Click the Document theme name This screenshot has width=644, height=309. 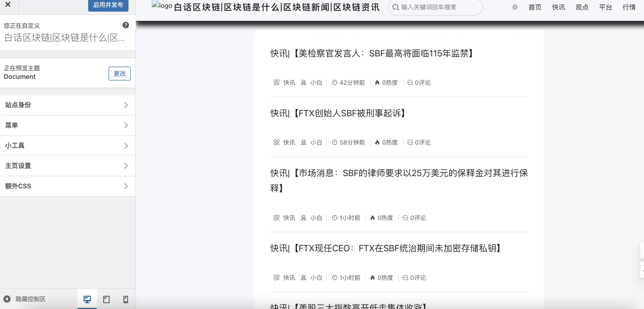(x=20, y=77)
